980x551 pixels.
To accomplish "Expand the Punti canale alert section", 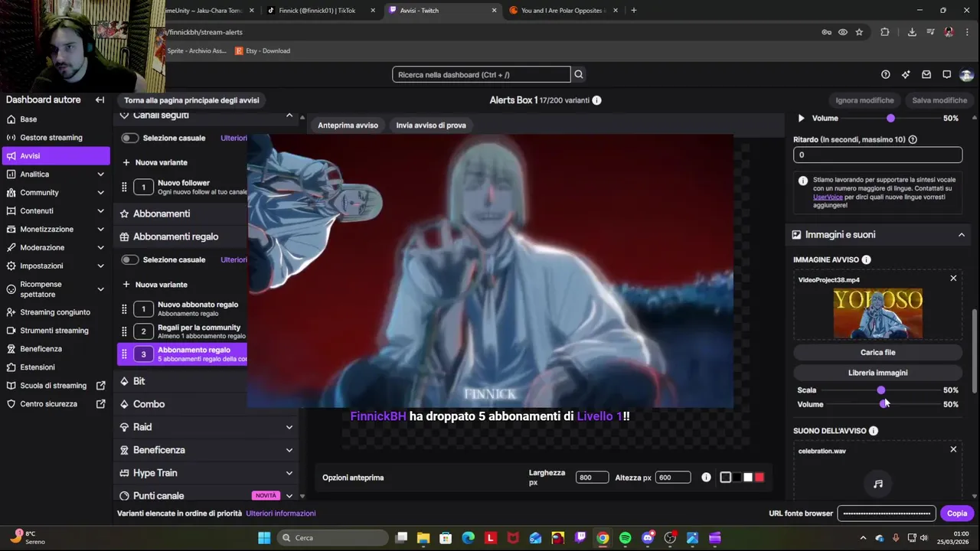I will (x=289, y=496).
